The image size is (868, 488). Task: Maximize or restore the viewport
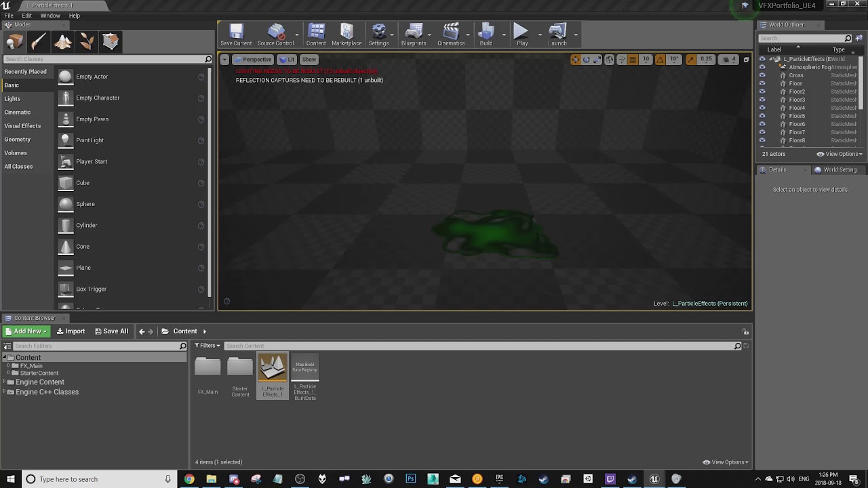point(746,60)
